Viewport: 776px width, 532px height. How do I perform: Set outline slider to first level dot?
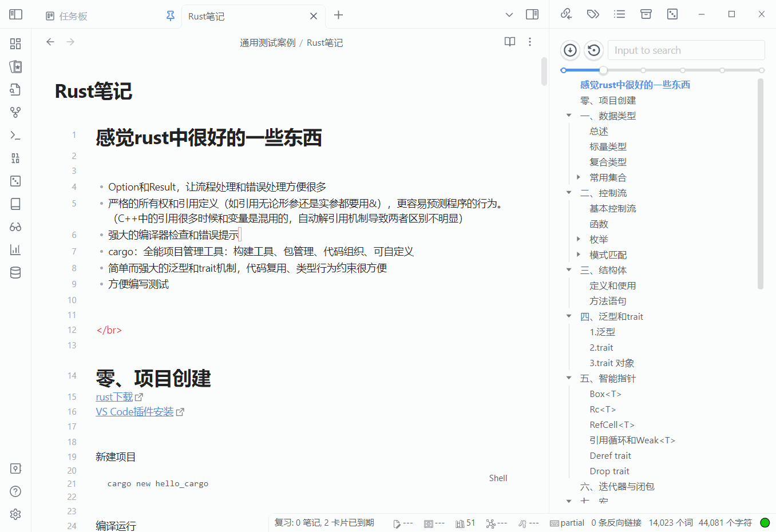point(564,70)
